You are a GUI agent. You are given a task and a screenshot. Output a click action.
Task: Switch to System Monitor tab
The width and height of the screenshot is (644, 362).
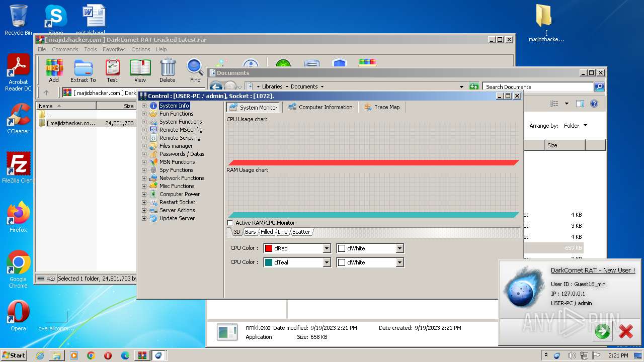[x=254, y=107]
